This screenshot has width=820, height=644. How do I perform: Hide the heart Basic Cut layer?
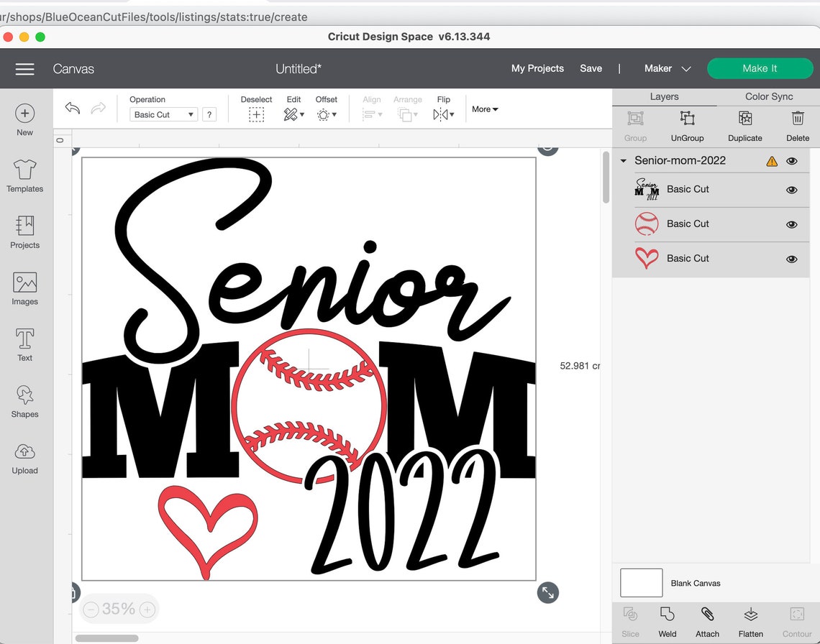click(791, 258)
